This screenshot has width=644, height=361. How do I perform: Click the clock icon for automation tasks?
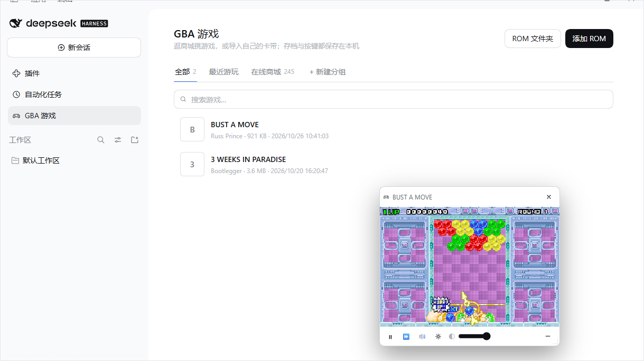coord(16,94)
